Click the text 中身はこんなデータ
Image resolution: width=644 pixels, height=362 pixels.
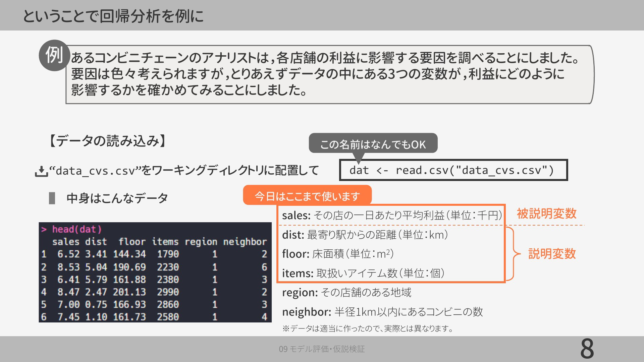click(x=117, y=198)
